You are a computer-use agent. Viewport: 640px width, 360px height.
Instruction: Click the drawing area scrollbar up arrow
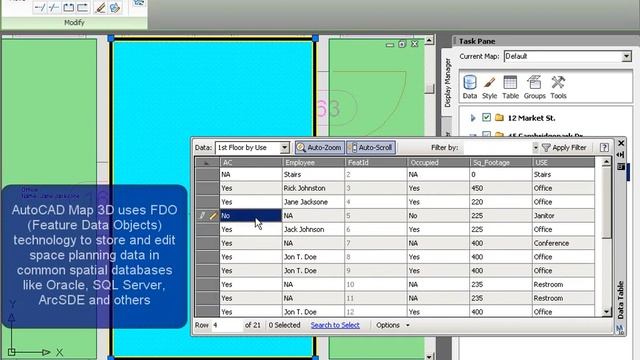[429, 40]
